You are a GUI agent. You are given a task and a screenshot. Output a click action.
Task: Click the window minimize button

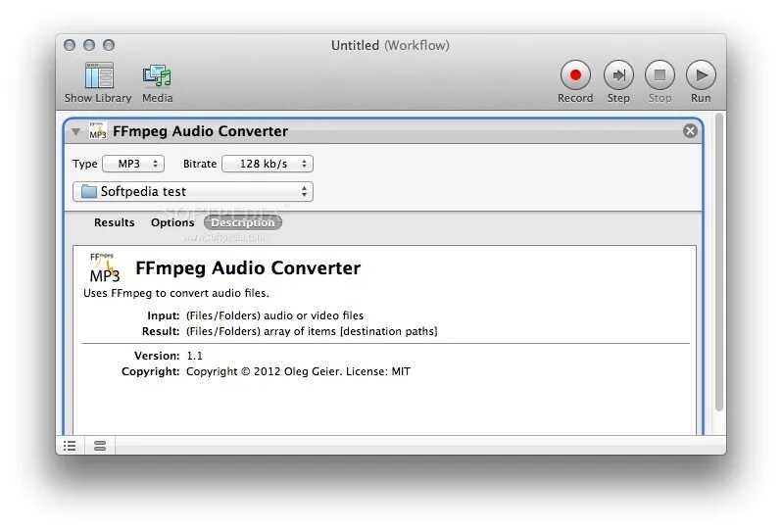point(89,45)
